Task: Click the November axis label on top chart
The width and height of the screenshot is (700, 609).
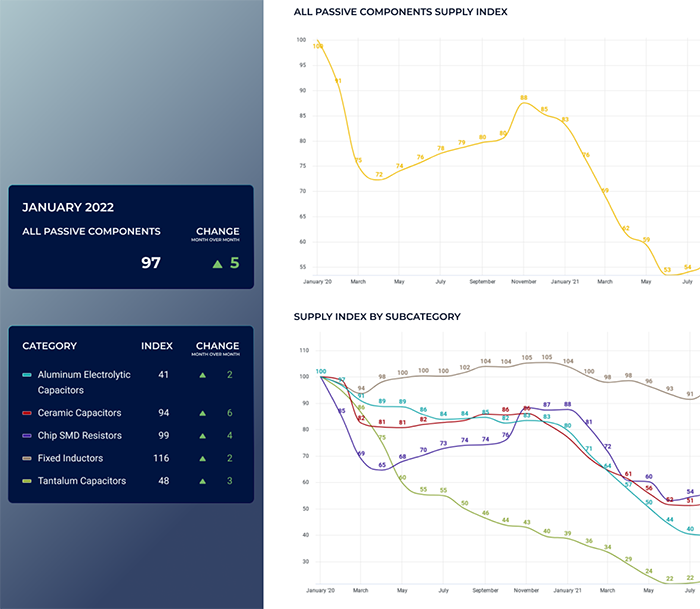Action: click(524, 282)
